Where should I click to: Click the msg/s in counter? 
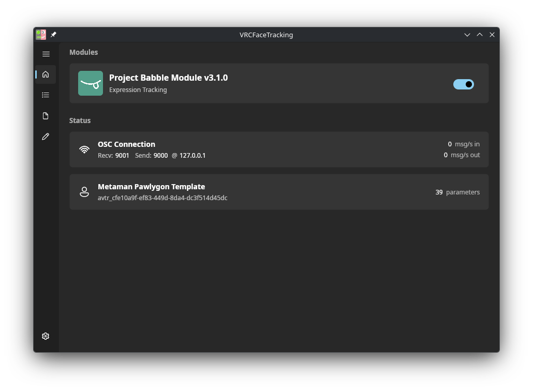(464, 144)
